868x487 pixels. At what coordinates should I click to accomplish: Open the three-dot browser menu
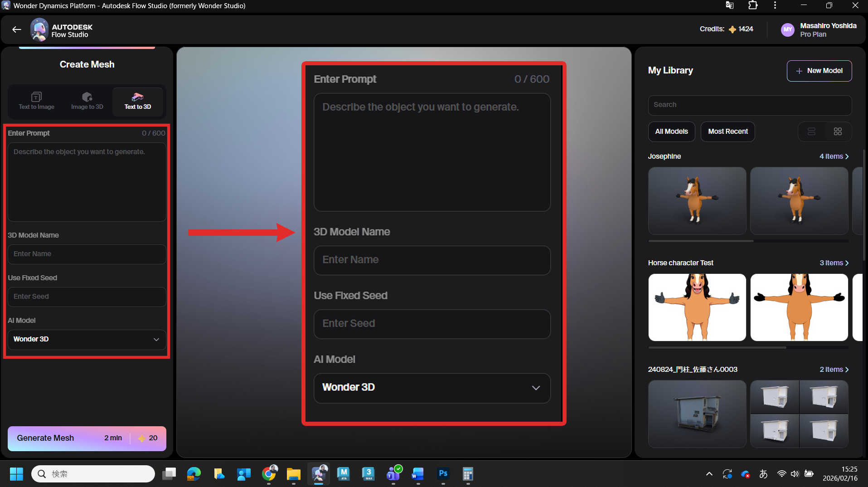coord(775,5)
